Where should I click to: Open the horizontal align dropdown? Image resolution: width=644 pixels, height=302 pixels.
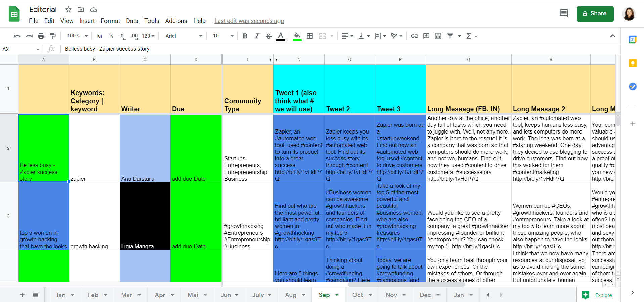pyautogui.click(x=347, y=36)
